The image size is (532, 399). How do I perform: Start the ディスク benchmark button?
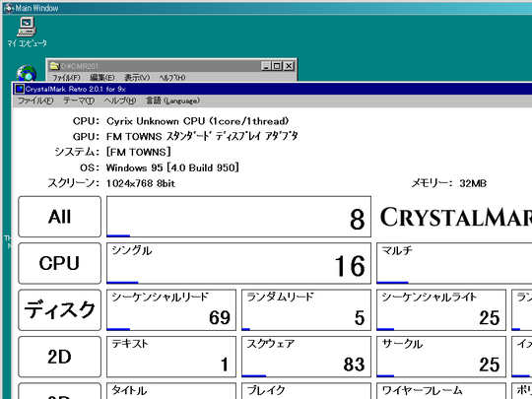59,309
